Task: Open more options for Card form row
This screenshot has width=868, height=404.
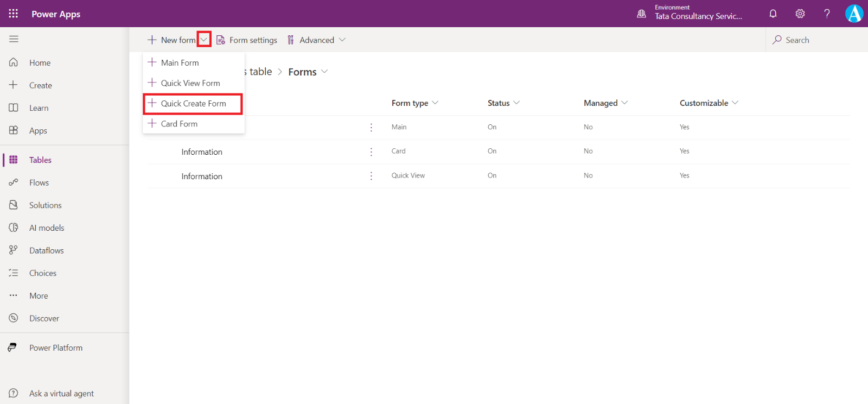Action: click(371, 151)
